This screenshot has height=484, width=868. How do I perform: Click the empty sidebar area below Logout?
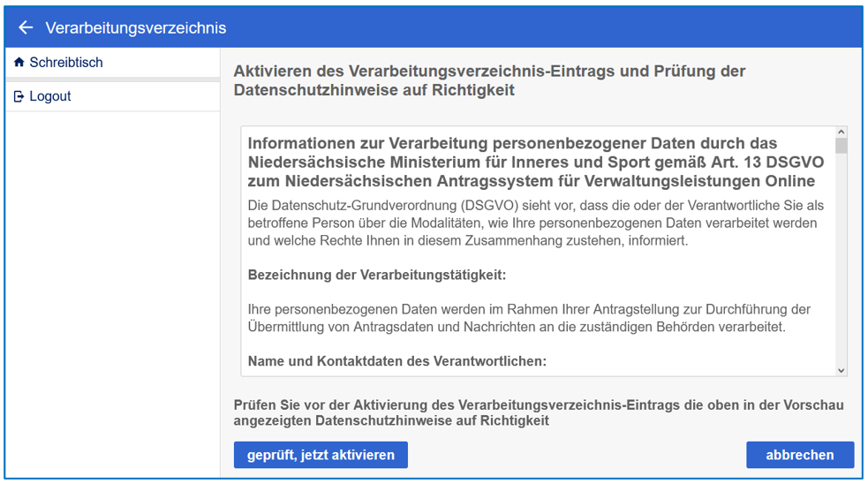pyautogui.click(x=112, y=291)
